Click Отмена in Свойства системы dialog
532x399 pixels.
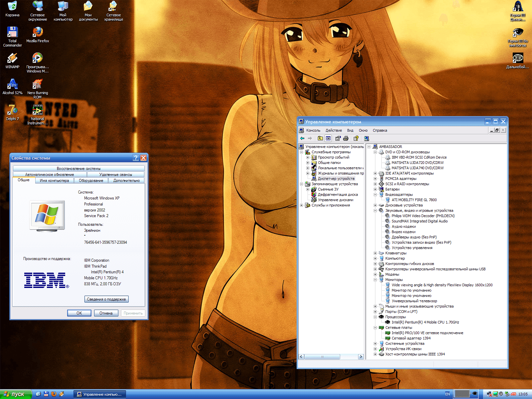tap(106, 313)
